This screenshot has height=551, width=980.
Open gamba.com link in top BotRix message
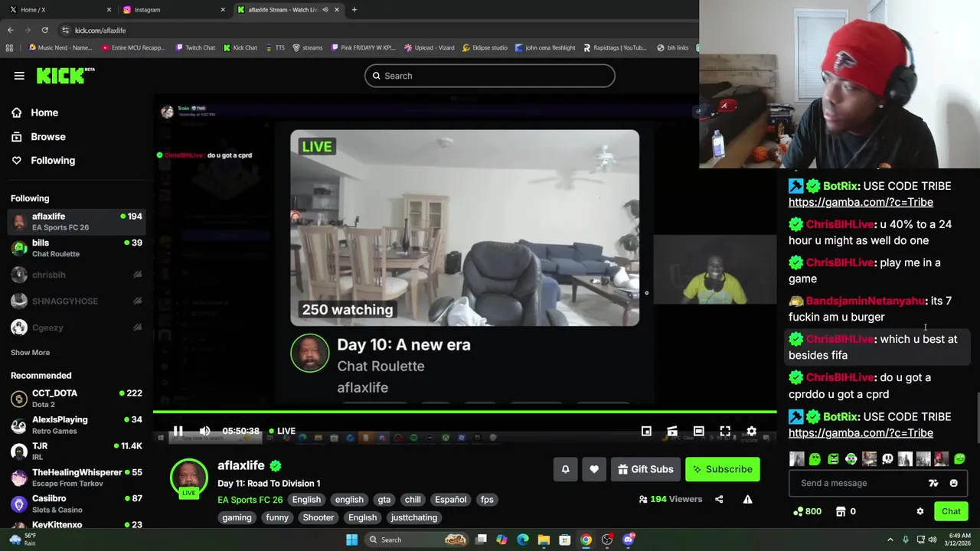(x=861, y=202)
